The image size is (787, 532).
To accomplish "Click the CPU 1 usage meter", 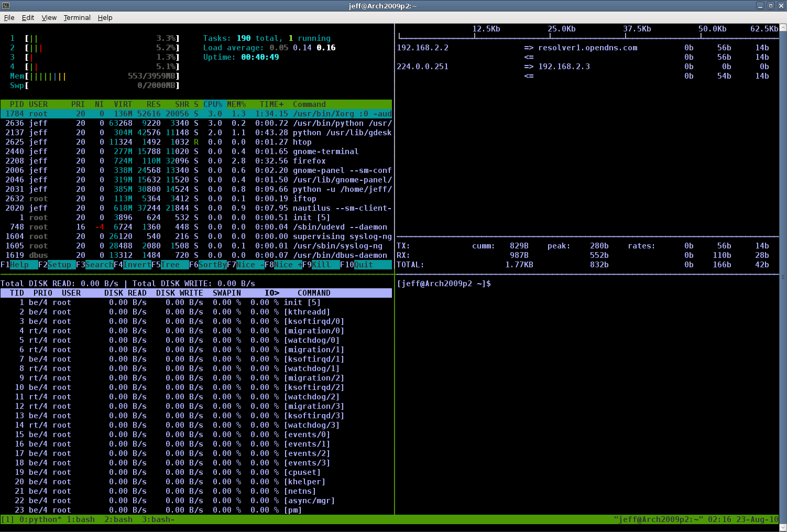I will point(95,38).
